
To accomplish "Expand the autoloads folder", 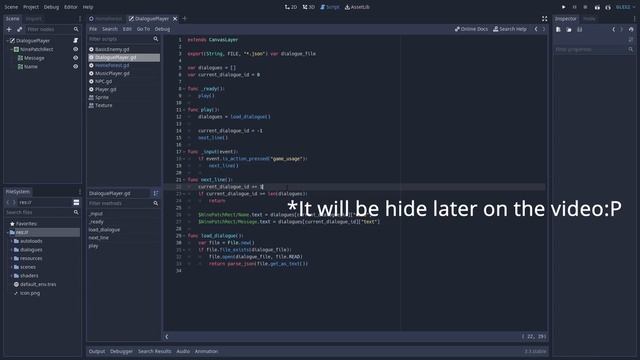I will click(11, 241).
